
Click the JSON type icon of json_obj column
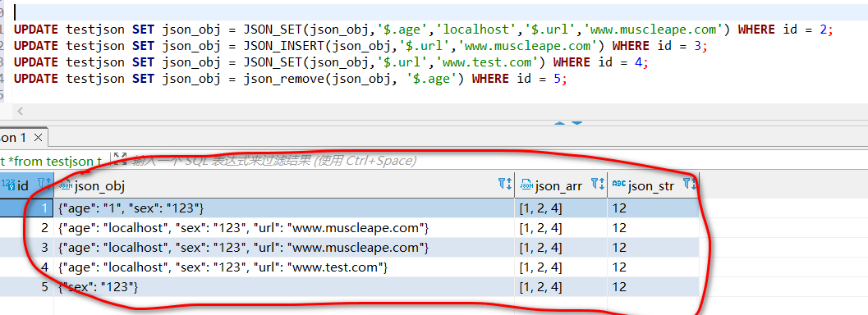(66, 185)
